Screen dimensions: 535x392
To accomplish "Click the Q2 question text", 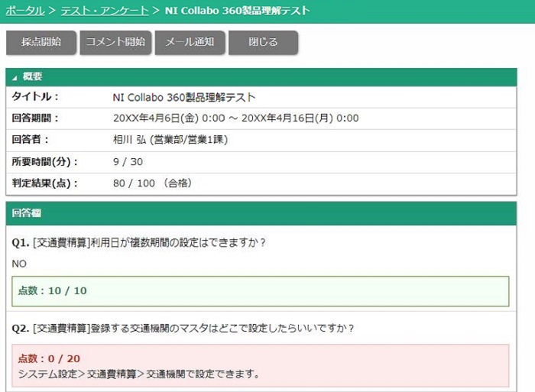I will tap(183, 329).
